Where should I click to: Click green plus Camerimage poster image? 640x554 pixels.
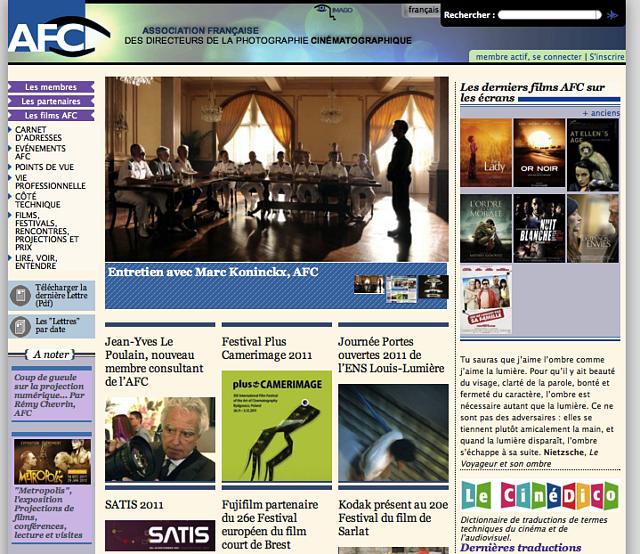click(x=277, y=426)
